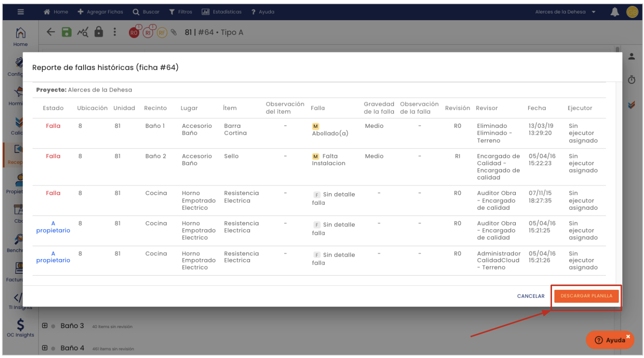
Task: Open the Estadísticas menu item
Action: coord(222,12)
